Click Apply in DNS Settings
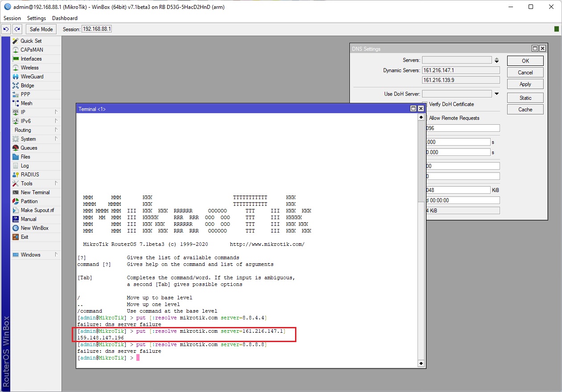The height and width of the screenshot is (392, 562). (x=525, y=84)
